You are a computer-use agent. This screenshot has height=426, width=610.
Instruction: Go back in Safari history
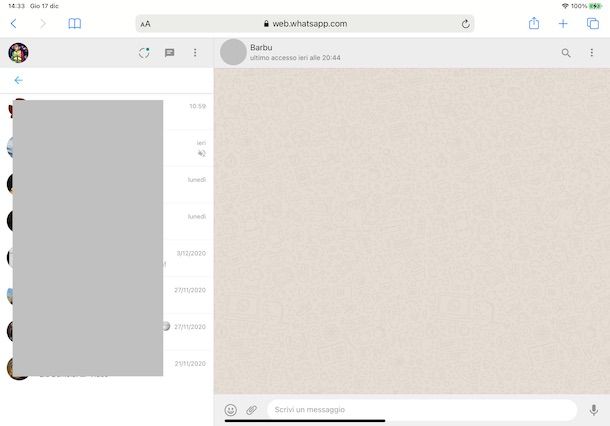(14, 24)
